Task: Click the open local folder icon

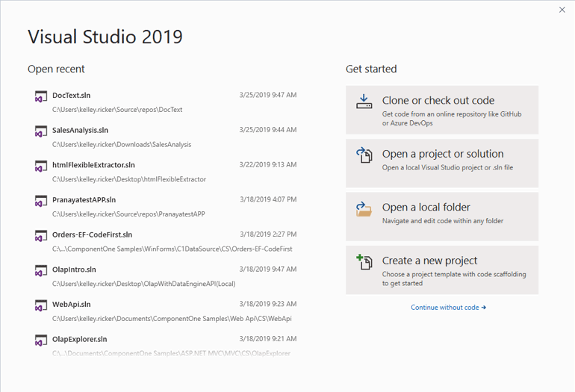Action: pyautogui.click(x=364, y=208)
